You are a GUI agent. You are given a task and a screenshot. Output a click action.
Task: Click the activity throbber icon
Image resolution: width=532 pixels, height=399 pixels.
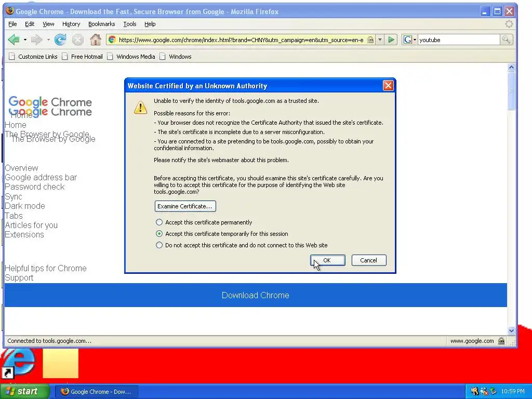coord(509,24)
